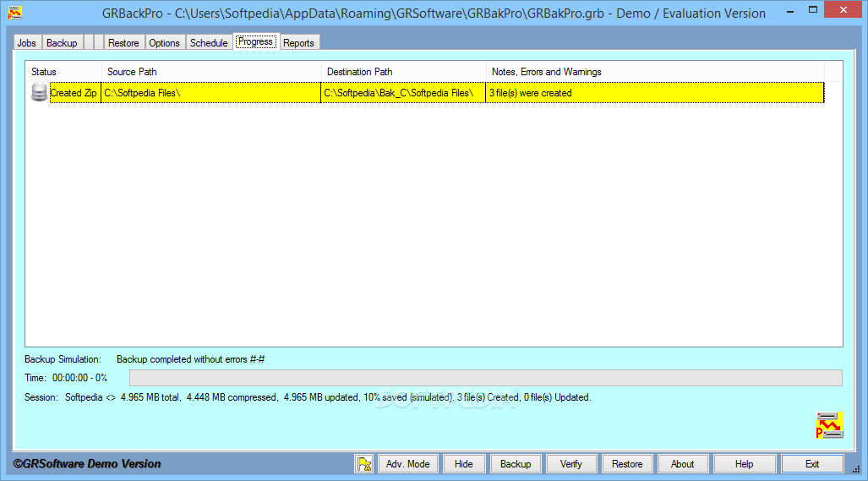The width and height of the screenshot is (868, 481).
Task: Click the Source Path column header
Action: [x=211, y=71]
